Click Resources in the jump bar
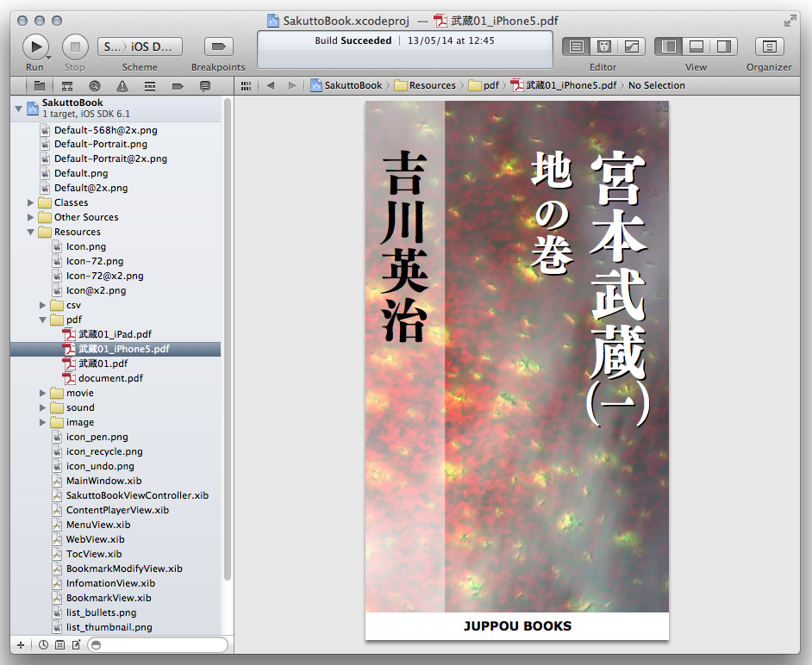This screenshot has width=812, height=665. [x=425, y=85]
